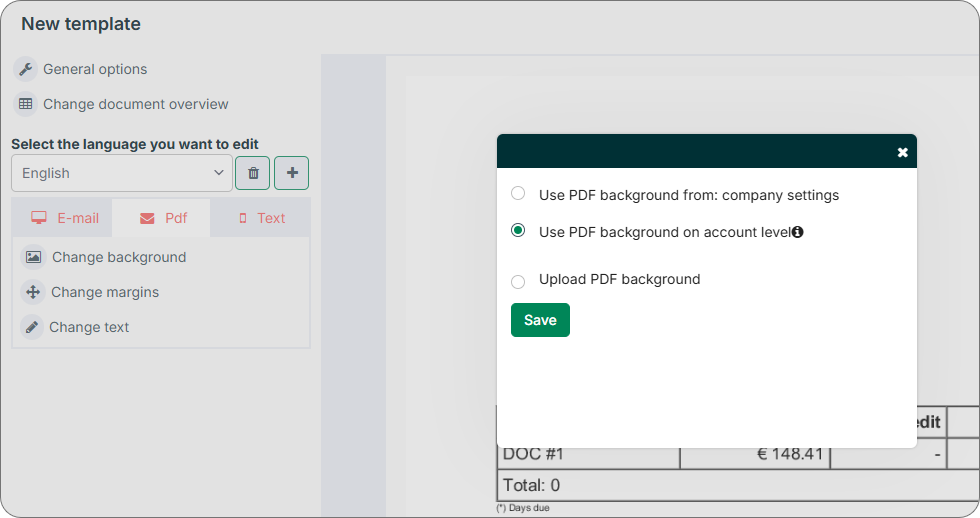Choose the Upload PDF background radio option

coord(518,281)
